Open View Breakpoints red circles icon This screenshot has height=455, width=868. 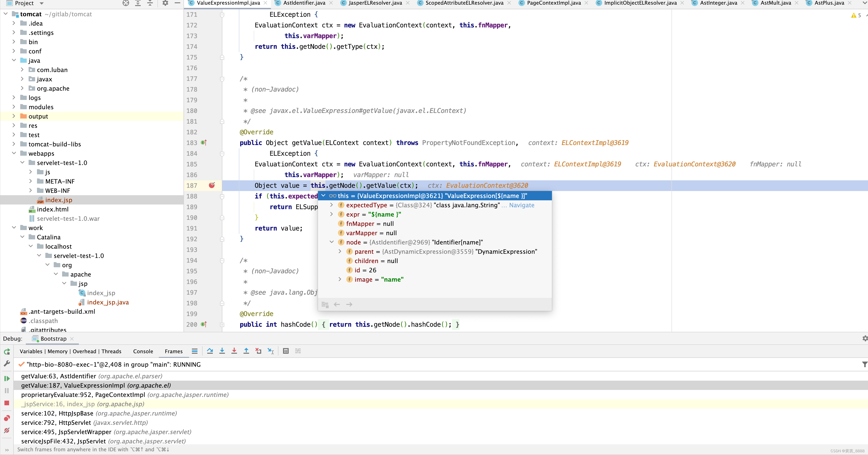[7, 418]
